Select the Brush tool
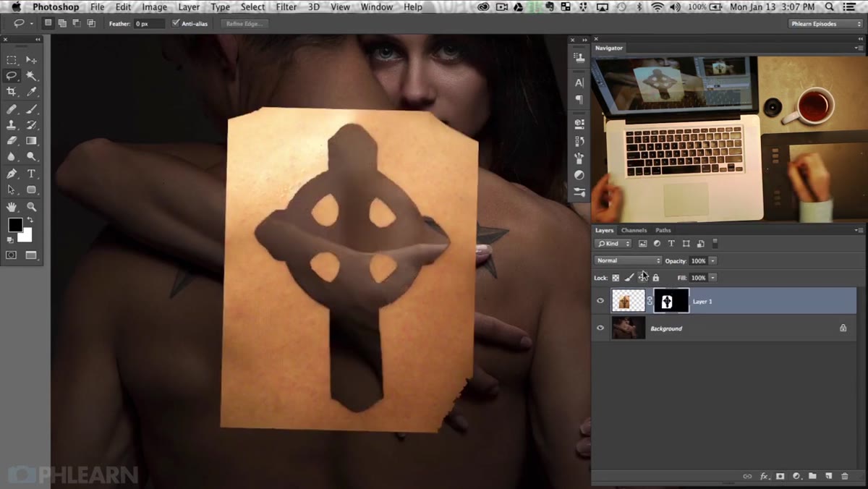 pos(31,109)
